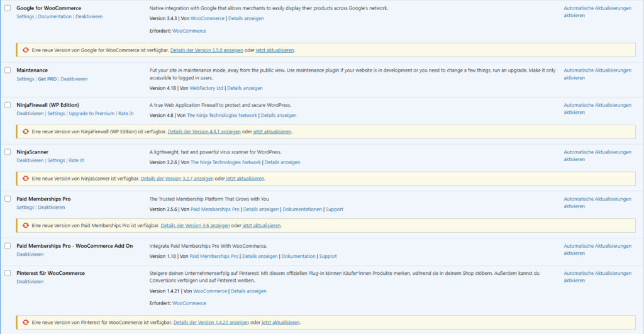Click Get PRO under Maintenance plugin
Screen dimensions: 644x334
tap(47, 79)
